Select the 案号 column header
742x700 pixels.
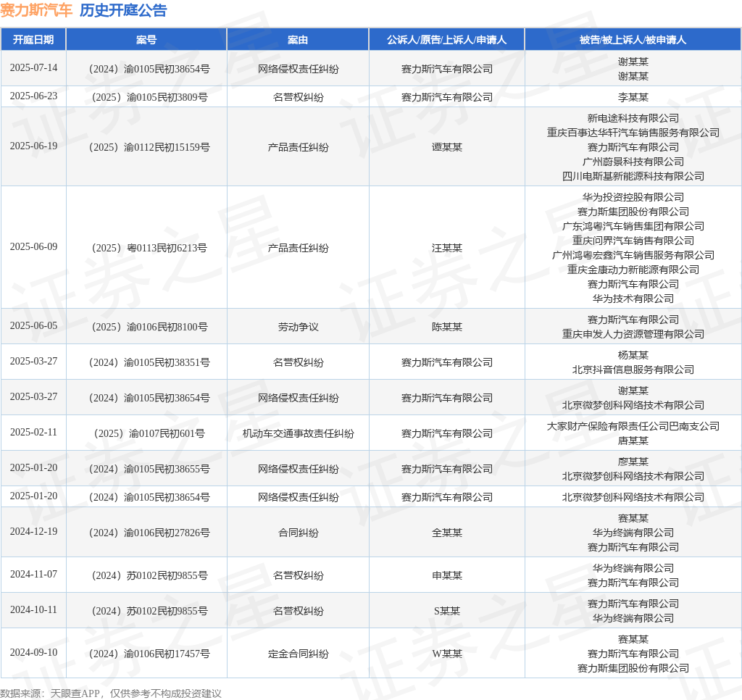click(146, 40)
